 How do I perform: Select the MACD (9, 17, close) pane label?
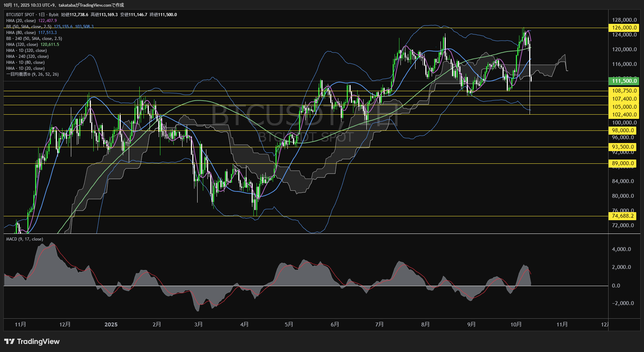point(25,239)
